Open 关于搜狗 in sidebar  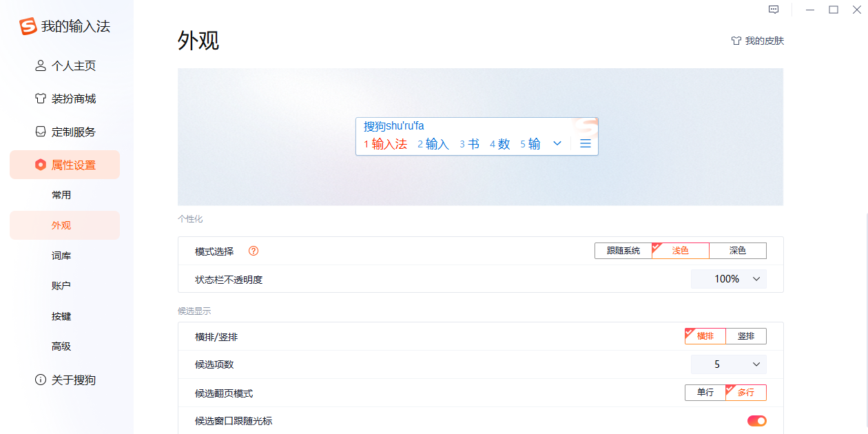coord(65,380)
